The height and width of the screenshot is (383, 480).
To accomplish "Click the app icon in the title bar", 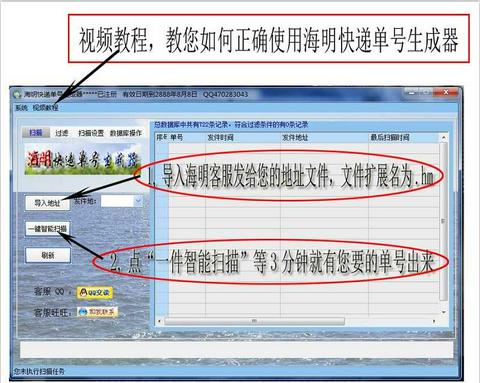I will tap(17, 95).
